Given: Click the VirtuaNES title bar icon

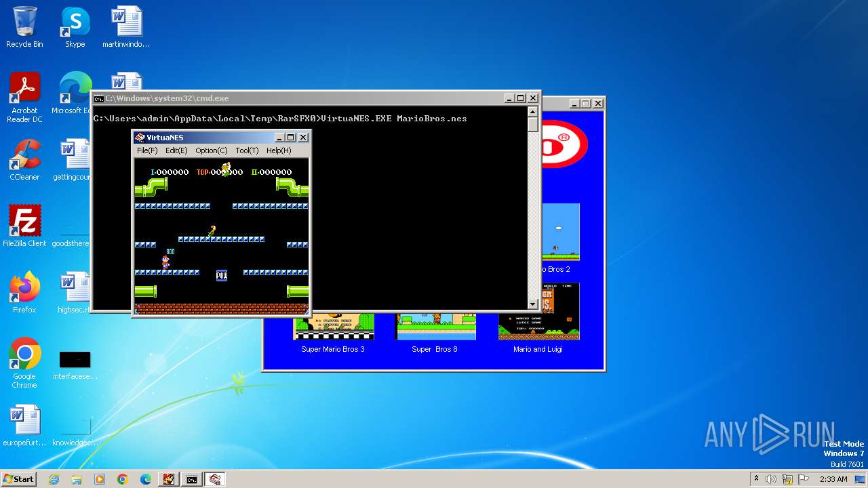Looking at the screenshot, I should [140, 138].
